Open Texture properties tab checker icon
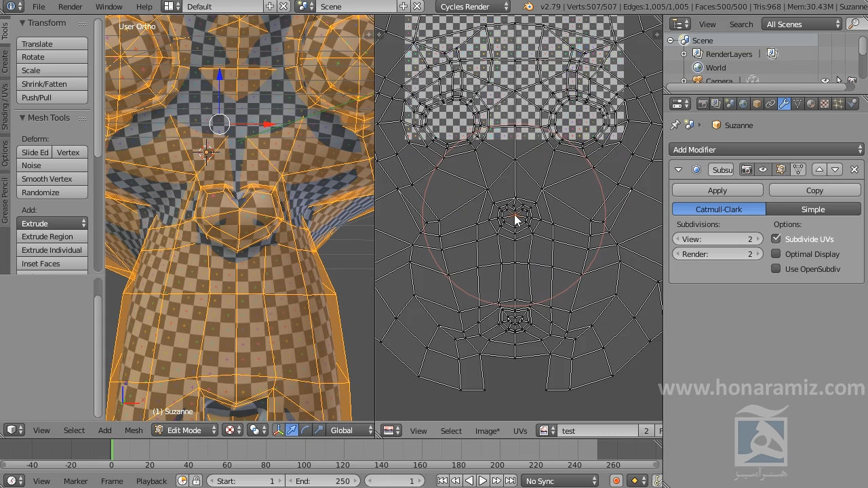Screen dimensions: 868x488 pos(825,104)
